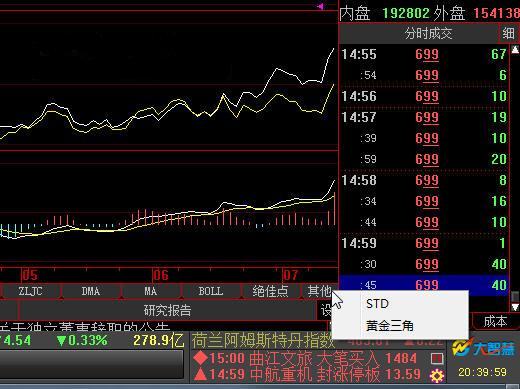Switch to the ZLJC indicator tab
The height and width of the screenshot is (389, 520).
(x=30, y=291)
